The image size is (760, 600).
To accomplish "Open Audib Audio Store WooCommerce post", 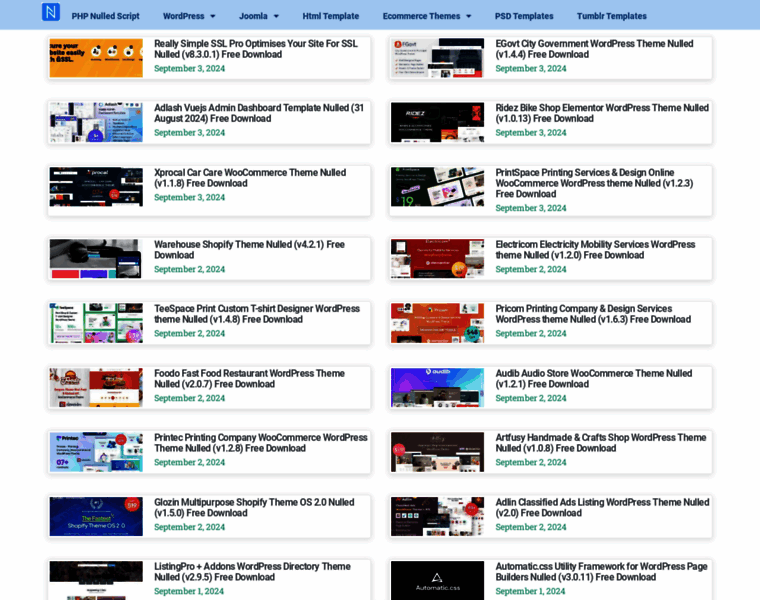I will (594, 379).
